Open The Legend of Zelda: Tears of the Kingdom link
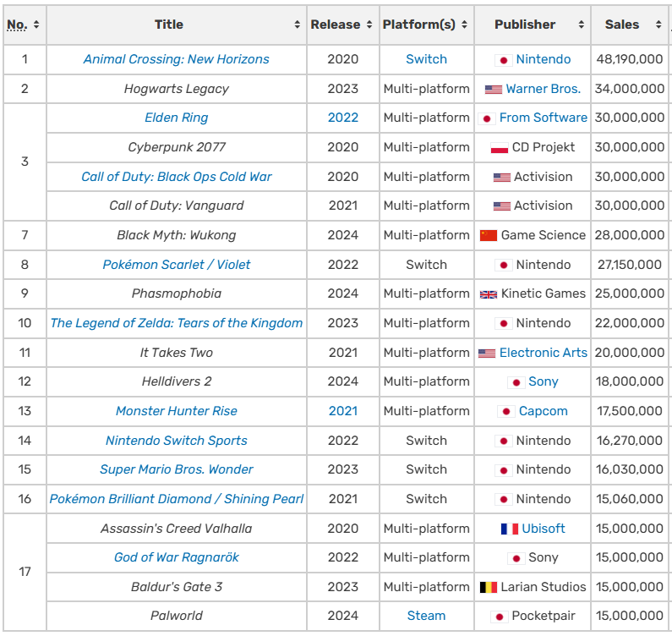 pyautogui.click(x=176, y=323)
